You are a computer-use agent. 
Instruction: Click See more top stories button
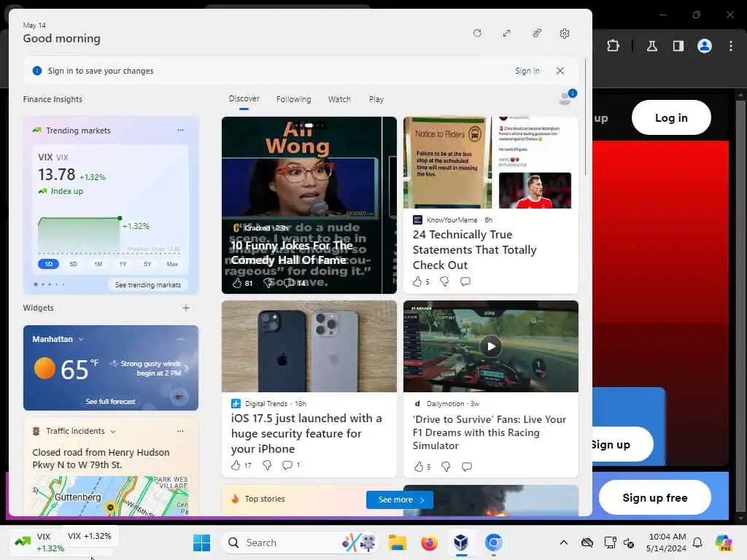pyautogui.click(x=400, y=499)
